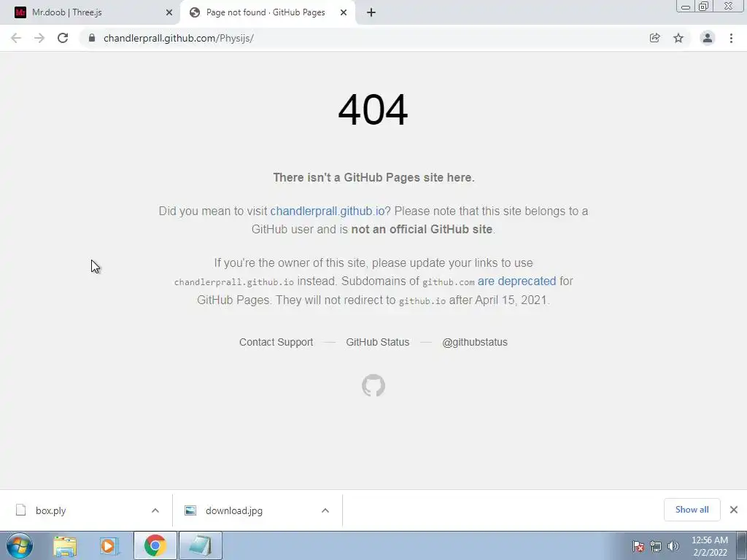Viewport: 747px width, 560px height.
Task: Bookmark this page with the star icon
Action: (678, 38)
